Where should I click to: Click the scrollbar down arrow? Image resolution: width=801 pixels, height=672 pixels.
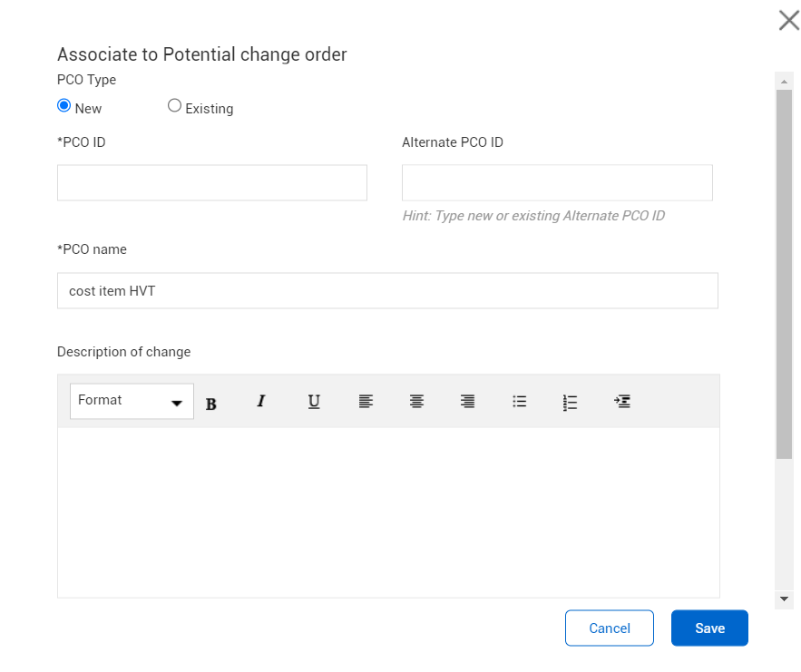coord(784,599)
